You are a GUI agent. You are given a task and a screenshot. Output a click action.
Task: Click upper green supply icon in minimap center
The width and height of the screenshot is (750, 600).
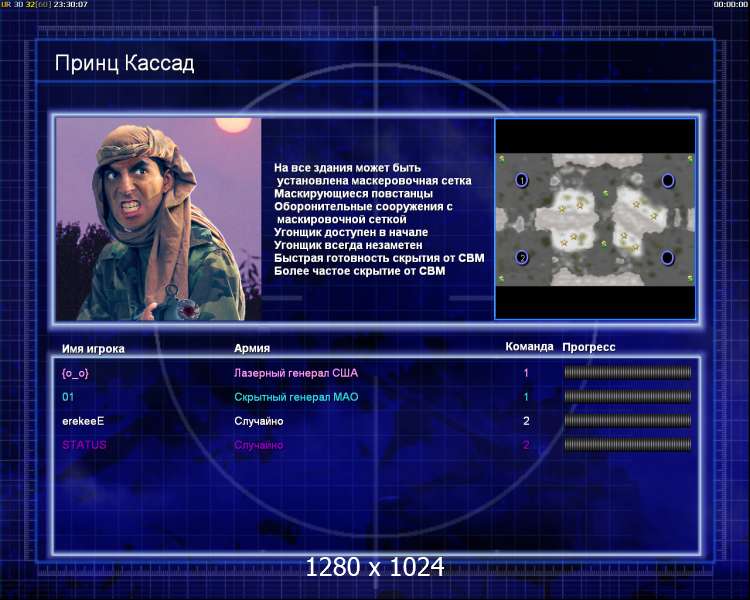605,193
